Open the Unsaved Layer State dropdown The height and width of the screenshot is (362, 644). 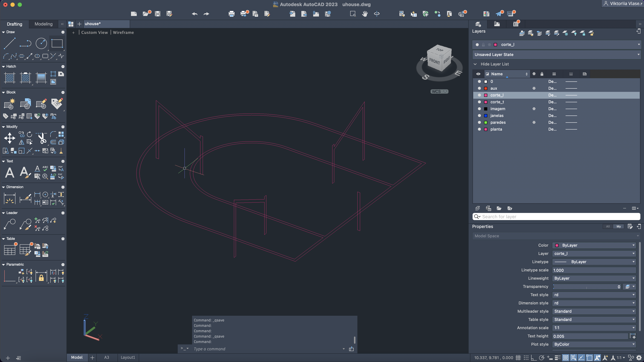[x=556, y=54]
